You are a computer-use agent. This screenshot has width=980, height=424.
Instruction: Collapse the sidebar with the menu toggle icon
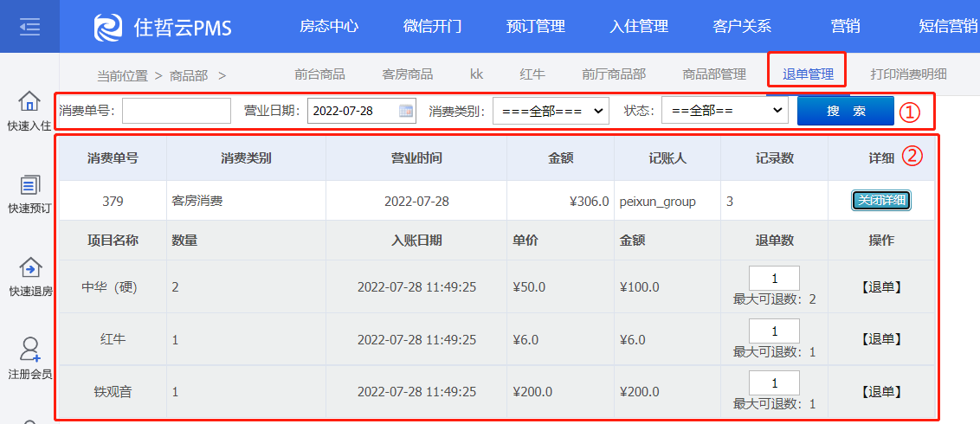(29, 26)
